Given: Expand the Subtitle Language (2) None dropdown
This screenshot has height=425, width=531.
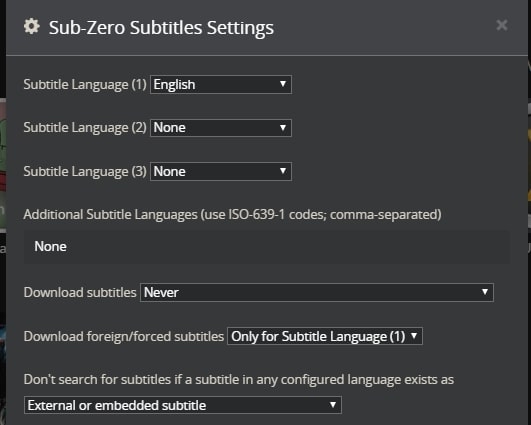Looking at the screenshot, I should [221, 128].
